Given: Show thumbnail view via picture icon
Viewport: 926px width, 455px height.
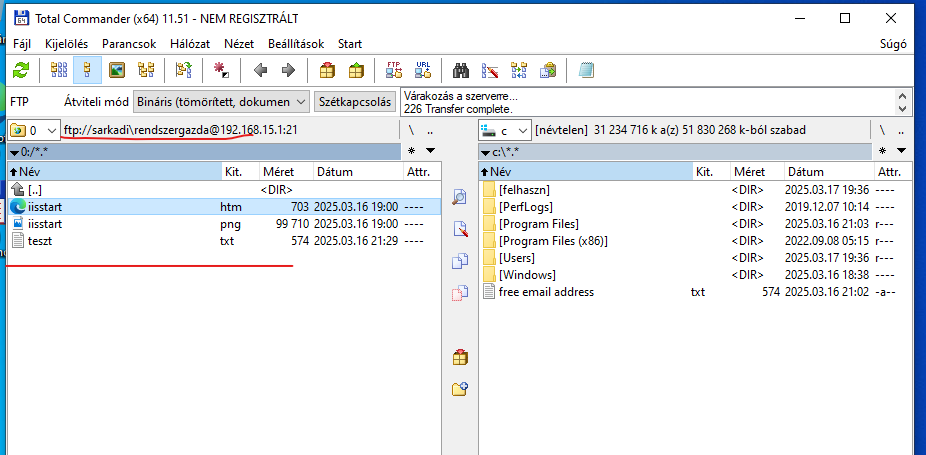Looking at the screenshot, I should click(x=117, y=71).
